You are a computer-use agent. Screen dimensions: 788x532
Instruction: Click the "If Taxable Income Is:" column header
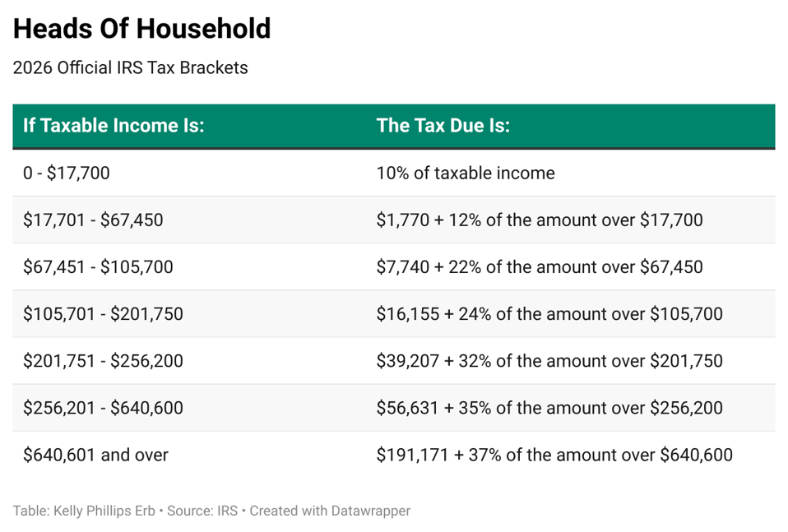pyautogui.click(x=114, y=126)
